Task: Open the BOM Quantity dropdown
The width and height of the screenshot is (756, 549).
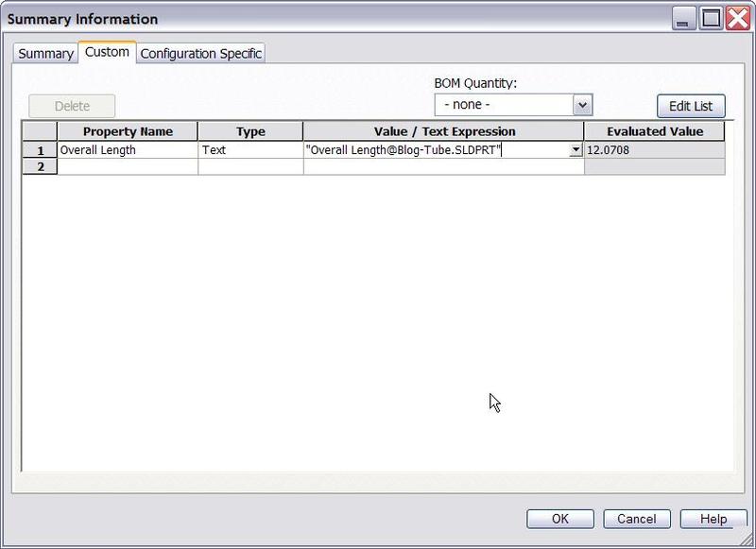Action: point(582,105)
